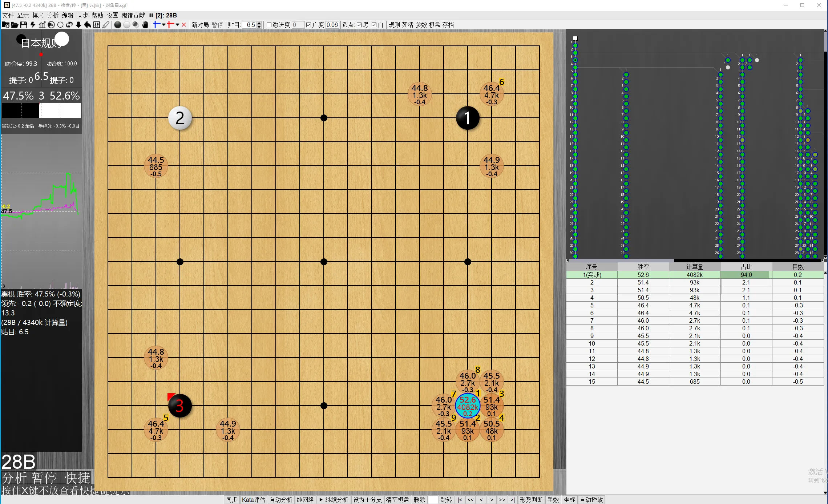Increase komi with the 贴目 stepper arrow
The height and width of the screenshot is (504, 828).
259,23
